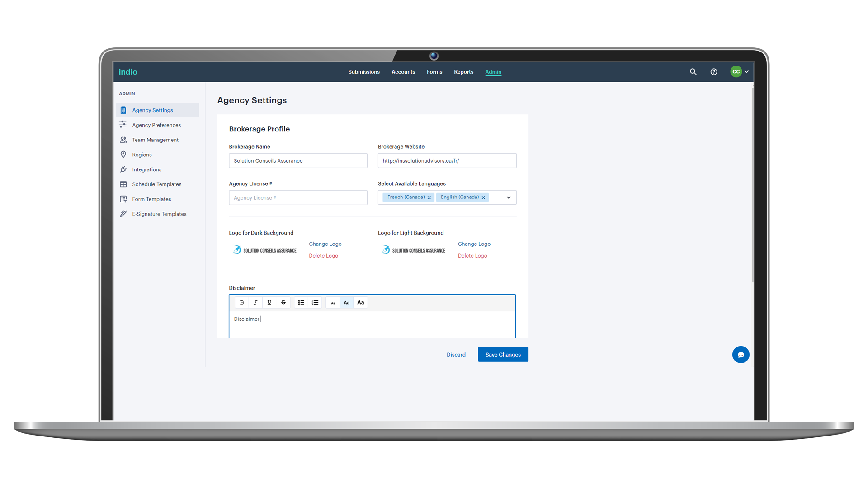
Task: Remove English (Canada) language tag
Action: pyautogui.click(x=483, y=197)
